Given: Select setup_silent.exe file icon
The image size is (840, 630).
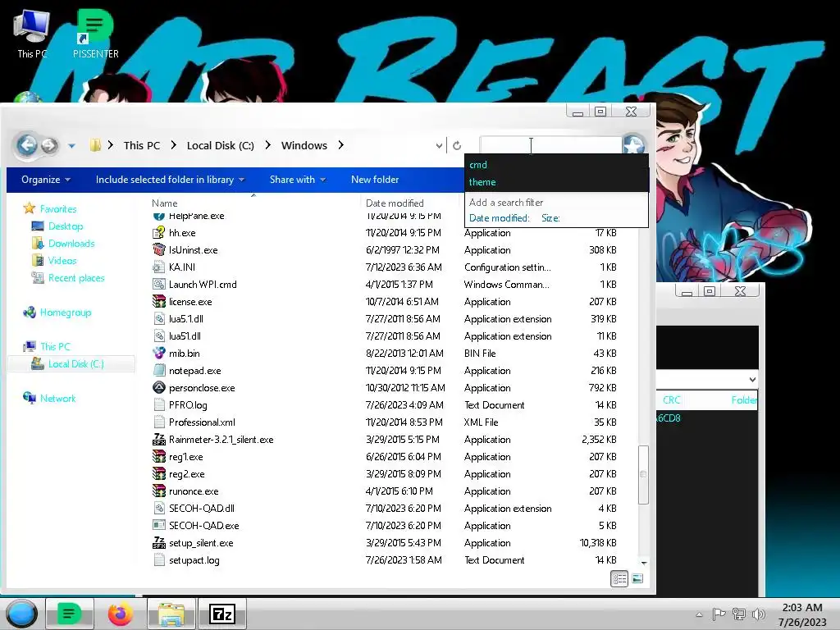Looking at the screenshot, I should coord(158,543).
